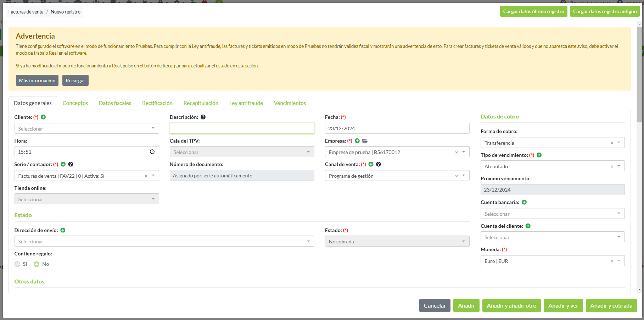
Task: Add a new Cuenta bancaria with plus icon
Action: pos(524,202)
